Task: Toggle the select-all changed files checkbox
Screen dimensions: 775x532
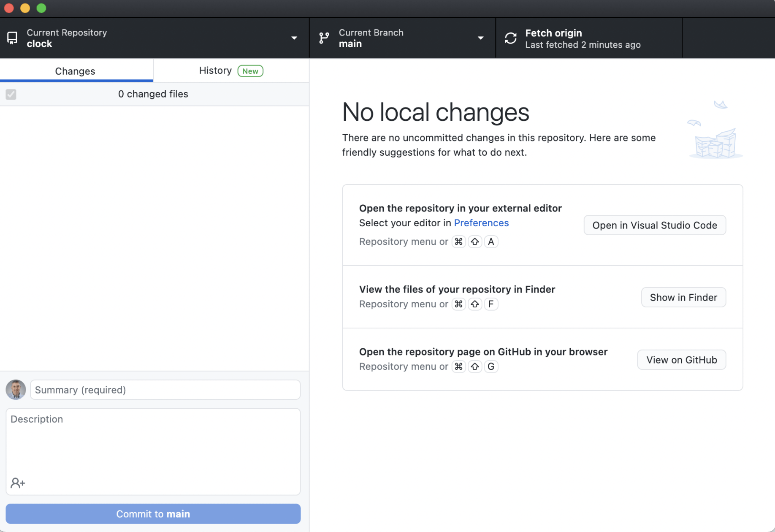Action: 11,94
